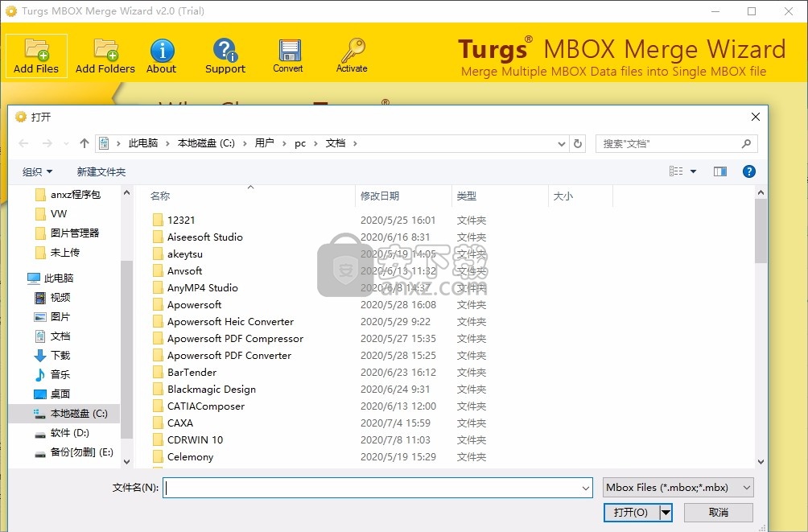Image resolution: width=808 pixels, height=532 pixels.
Task: Go back with the left arrow
Action: click(x=23, y=143)
